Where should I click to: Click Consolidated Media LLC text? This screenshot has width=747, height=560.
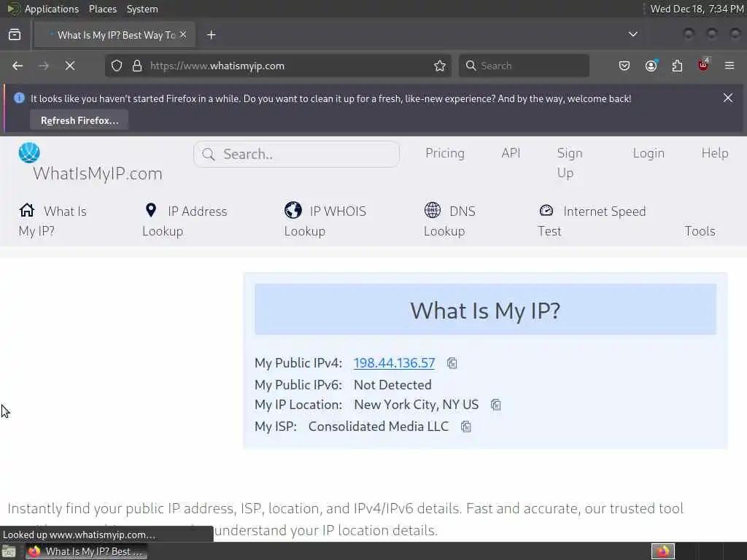pyautogui.click(x=379, y=426)
